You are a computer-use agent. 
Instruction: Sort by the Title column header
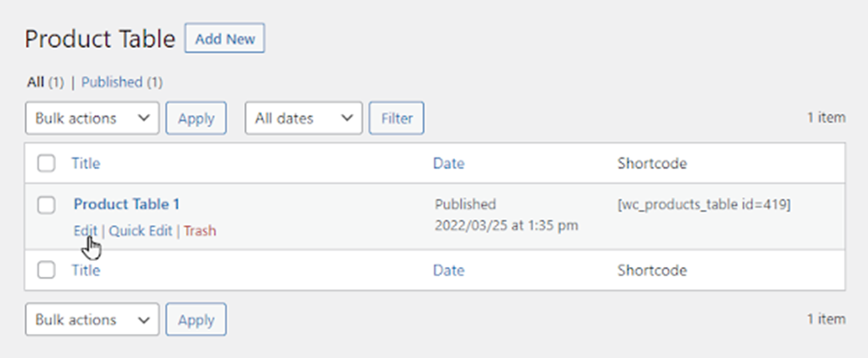[85, 164]
